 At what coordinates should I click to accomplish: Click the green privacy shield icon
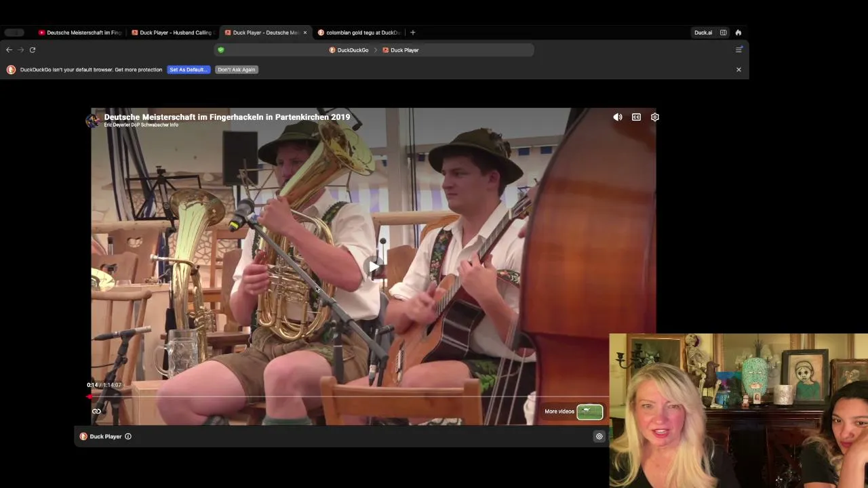(x=221, y=50)
